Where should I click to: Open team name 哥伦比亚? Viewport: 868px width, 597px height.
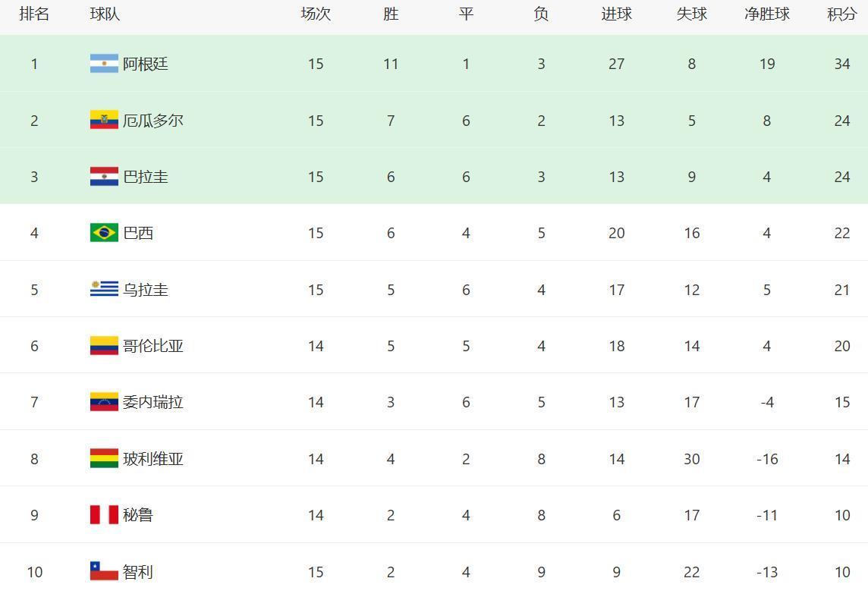[x=153, y=346]
